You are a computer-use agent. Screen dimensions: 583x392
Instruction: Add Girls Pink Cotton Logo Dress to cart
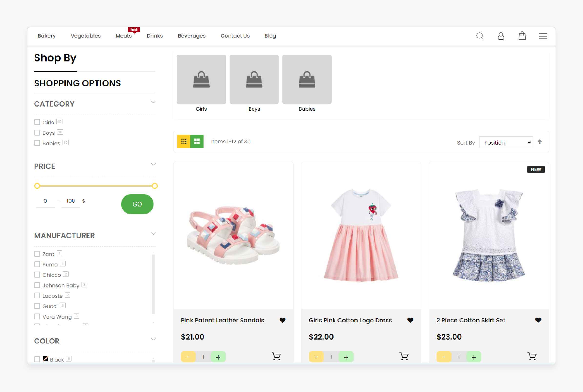point(404,356)
